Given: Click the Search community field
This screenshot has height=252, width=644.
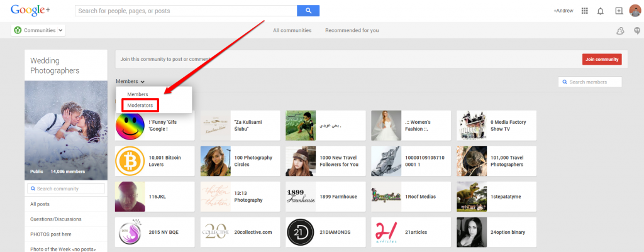Looking at the screenshot, I should pos(66,189).
